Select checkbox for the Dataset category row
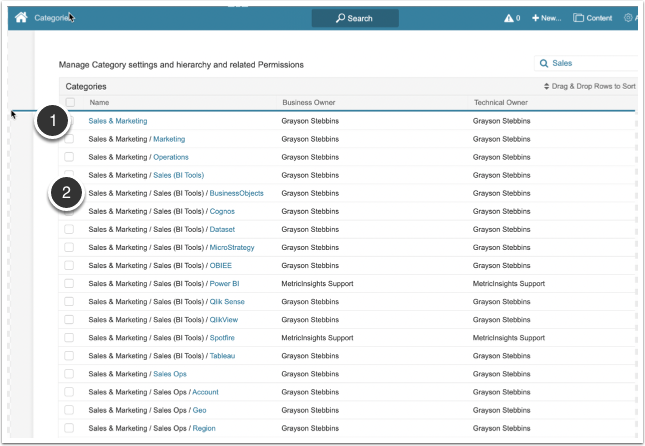645x446 pixels. coord(69,229)
